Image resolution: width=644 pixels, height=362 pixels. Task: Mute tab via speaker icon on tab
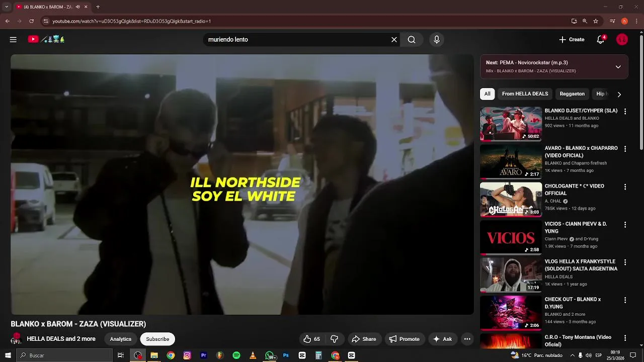(77, 7)
